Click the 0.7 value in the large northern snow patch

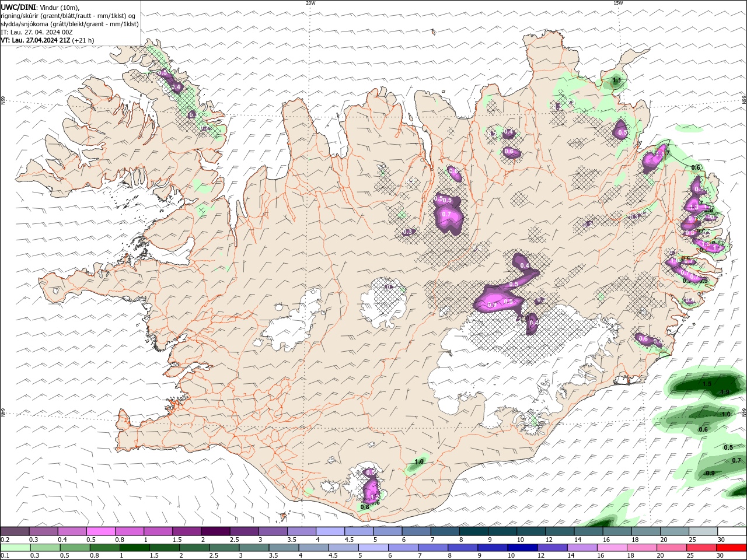446,214
